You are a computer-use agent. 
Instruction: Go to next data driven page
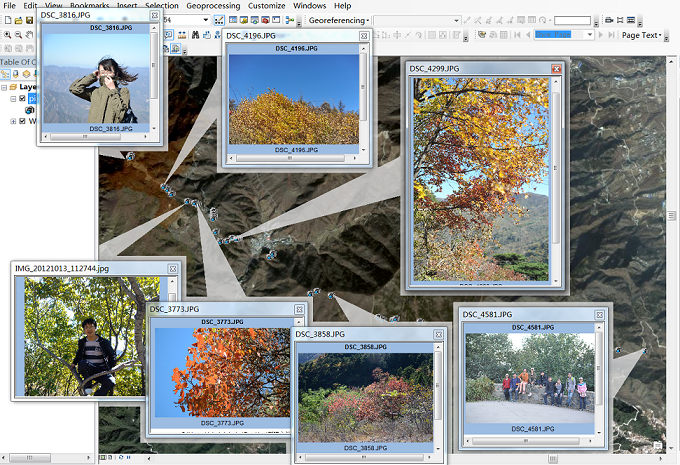click(601, 35)
